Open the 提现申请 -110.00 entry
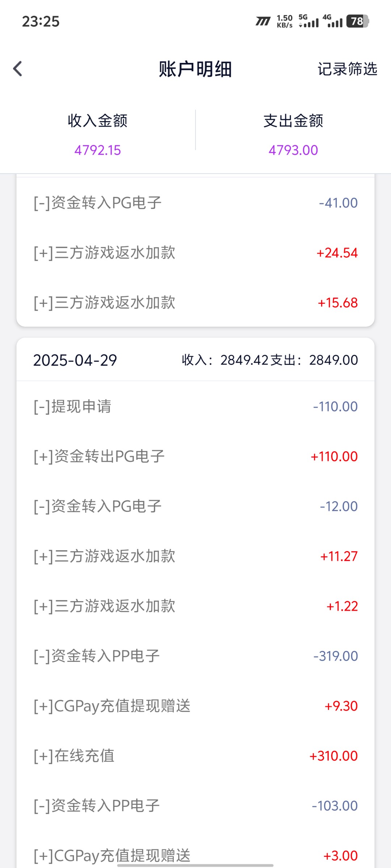This screenshot has width=391, height=868. click(x=195, y=407)
